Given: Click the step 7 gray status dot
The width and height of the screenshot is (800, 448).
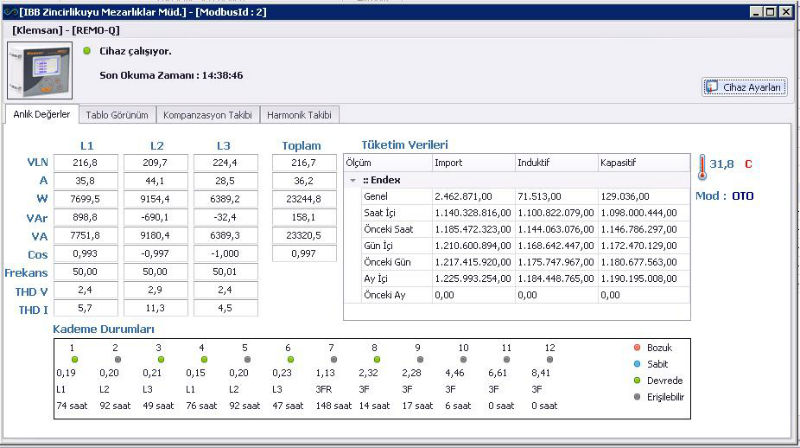Looking at the screenshot, I should [332, 359].
